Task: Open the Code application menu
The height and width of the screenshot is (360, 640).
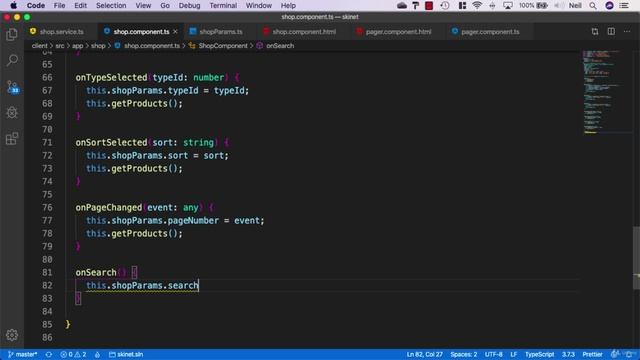Action: tap(36, 5)
